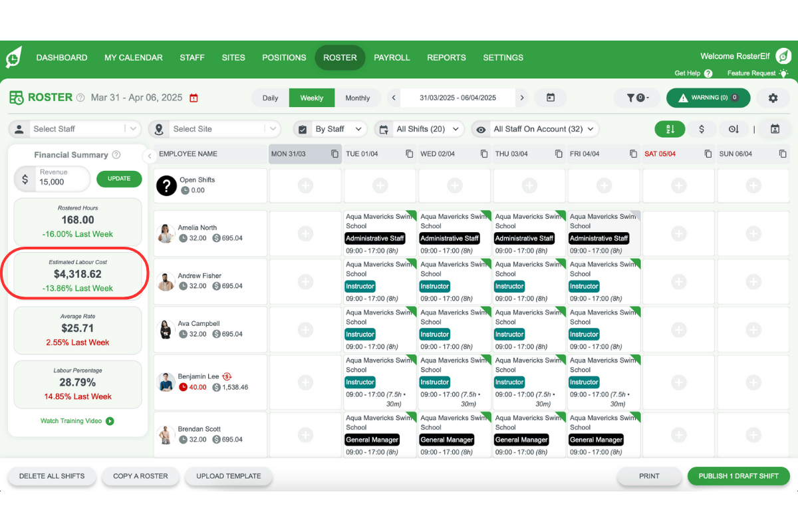Click the Revenue input field
Image resolution: width=798 pixels, height=532 pixels.
pos(63,179)
